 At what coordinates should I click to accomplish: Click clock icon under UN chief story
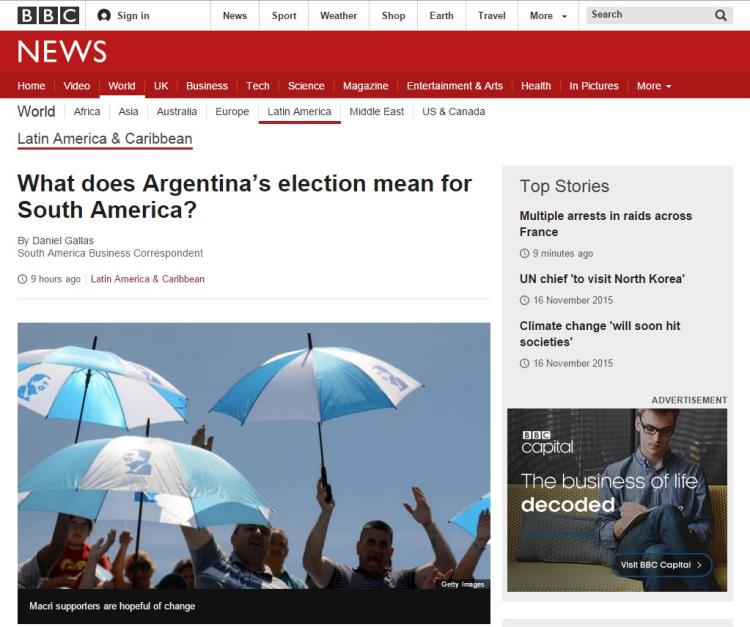click(524, 300)
